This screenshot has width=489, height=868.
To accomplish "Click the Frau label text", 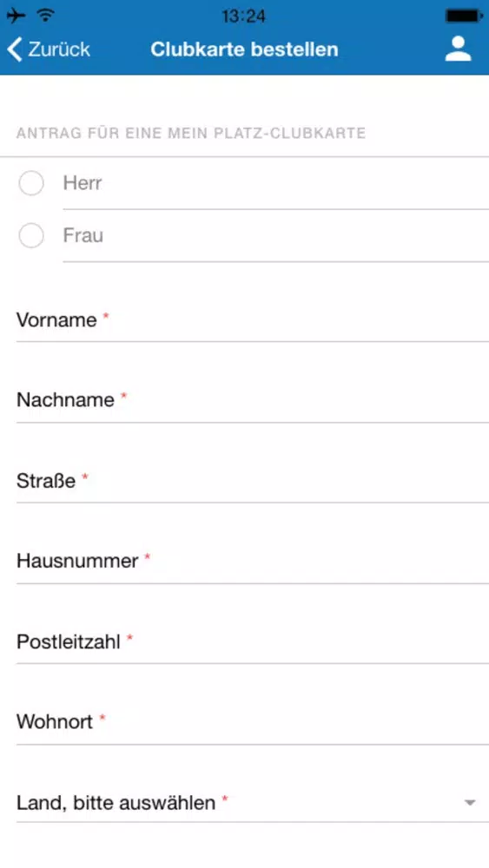I will [x=83, y=235].
